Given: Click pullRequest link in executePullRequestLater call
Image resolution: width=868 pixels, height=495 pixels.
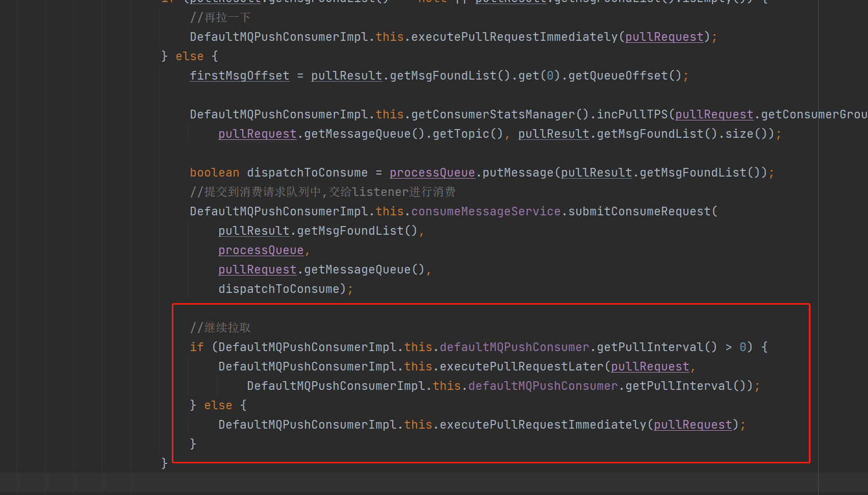Looking at the screenshot, I should [x=649, y=366].
